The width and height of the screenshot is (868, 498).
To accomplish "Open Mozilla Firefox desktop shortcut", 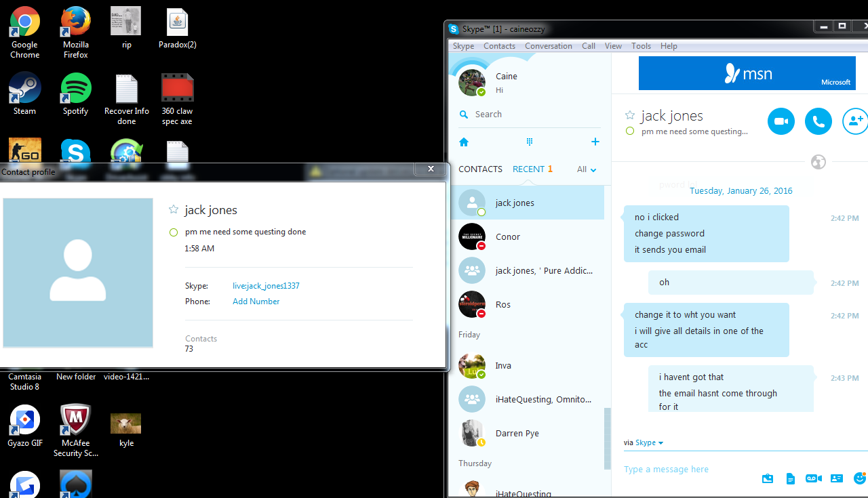I will 76,33.
